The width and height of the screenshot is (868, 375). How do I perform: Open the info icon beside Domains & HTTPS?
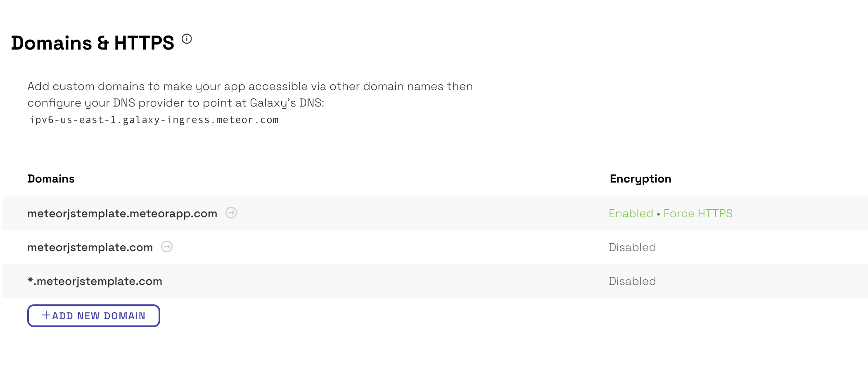(187, 39)
